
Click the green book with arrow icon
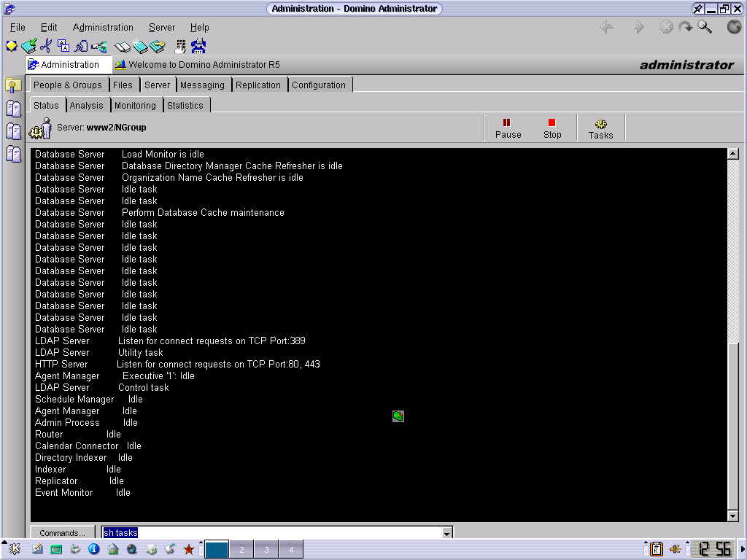click(28, 46)
